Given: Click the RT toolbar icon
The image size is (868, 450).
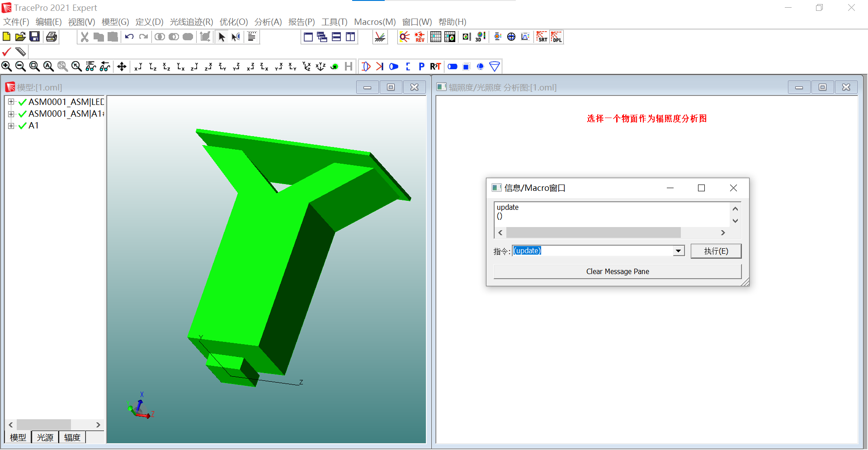Looking at the screenshot, I should (x=435, y=66).
